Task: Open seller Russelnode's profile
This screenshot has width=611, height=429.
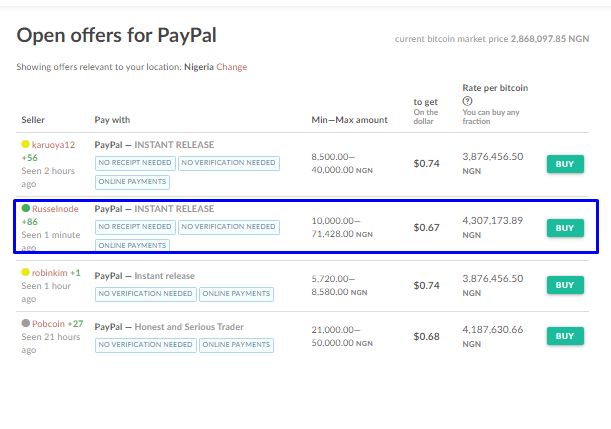Action: (55, 209)
